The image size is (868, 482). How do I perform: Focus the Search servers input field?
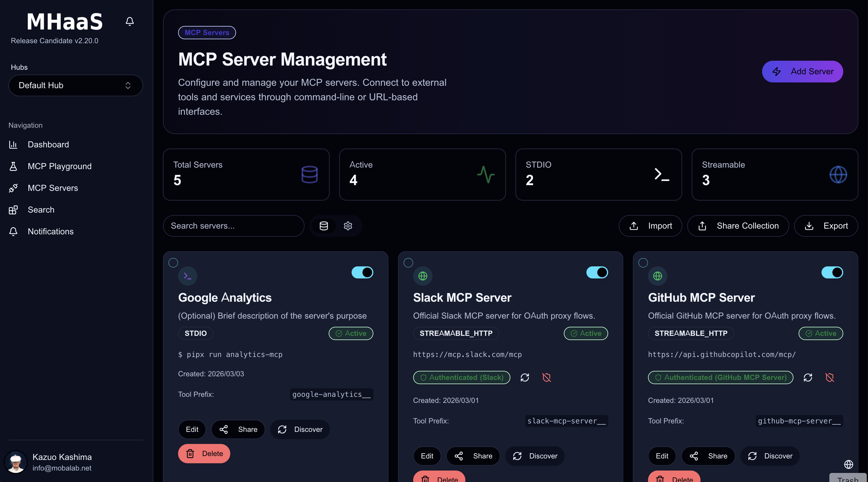234,226
